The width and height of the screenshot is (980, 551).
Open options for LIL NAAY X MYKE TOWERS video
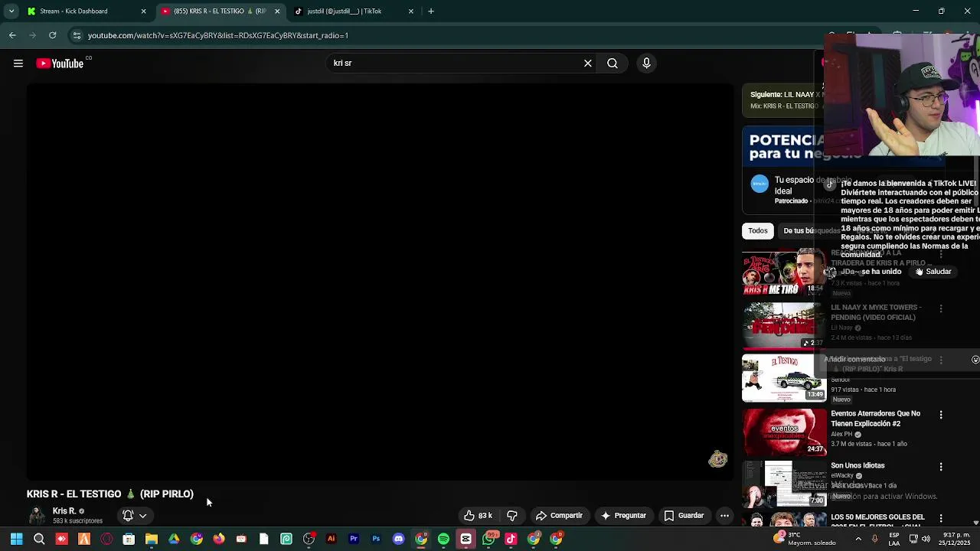(941, 308)
